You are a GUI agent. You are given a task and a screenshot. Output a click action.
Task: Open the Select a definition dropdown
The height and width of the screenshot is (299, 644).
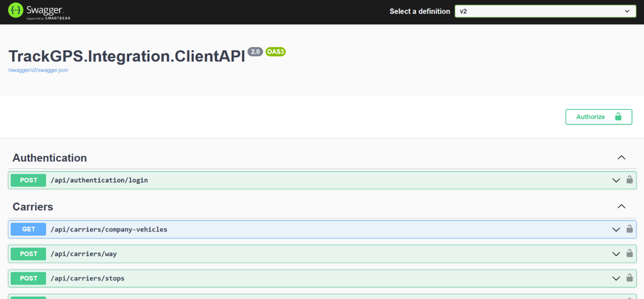[x=545, y=11]
